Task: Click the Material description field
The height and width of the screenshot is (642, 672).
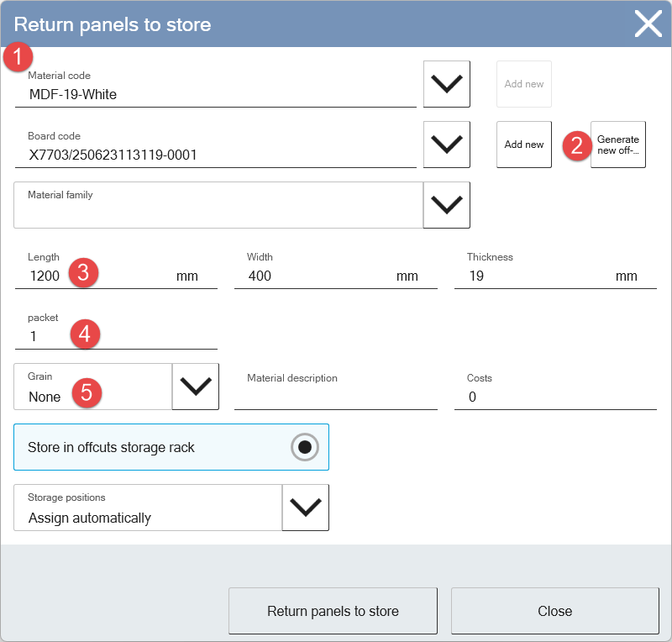Action: 335,391
